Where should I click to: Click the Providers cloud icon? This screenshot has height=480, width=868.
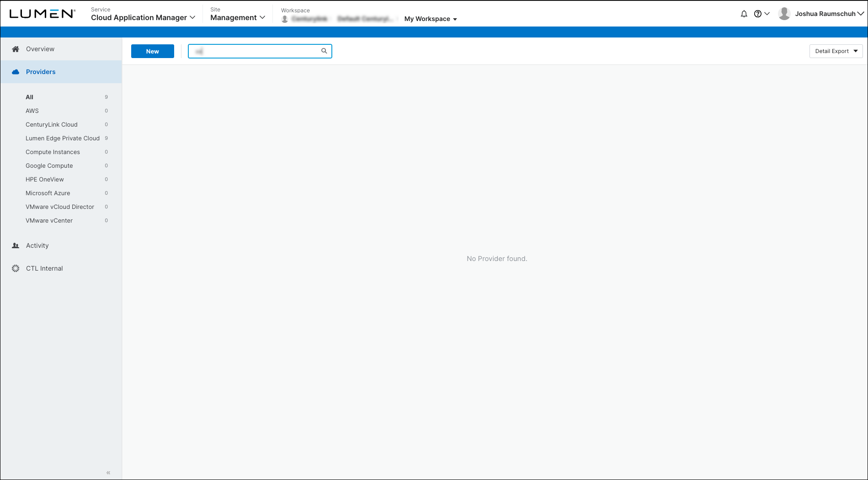click(16, 72)
